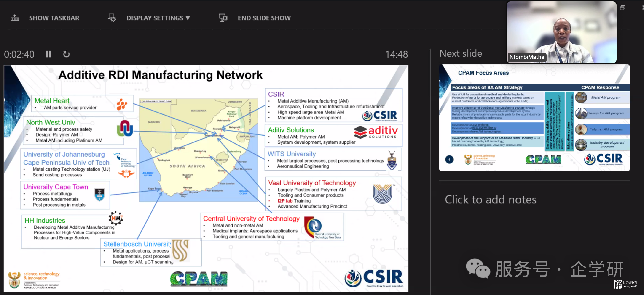Click Design for AM program in next slide
644x295 pixels.
pos(606,113)
